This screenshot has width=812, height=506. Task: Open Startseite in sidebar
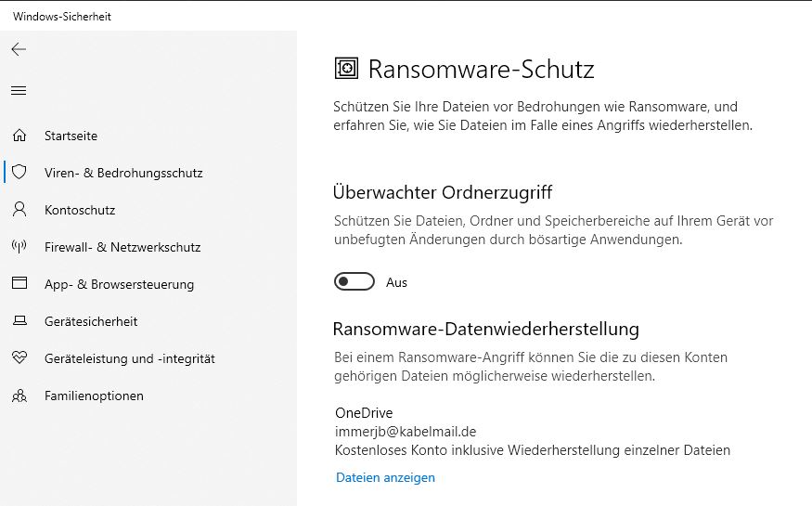point(71,136)
